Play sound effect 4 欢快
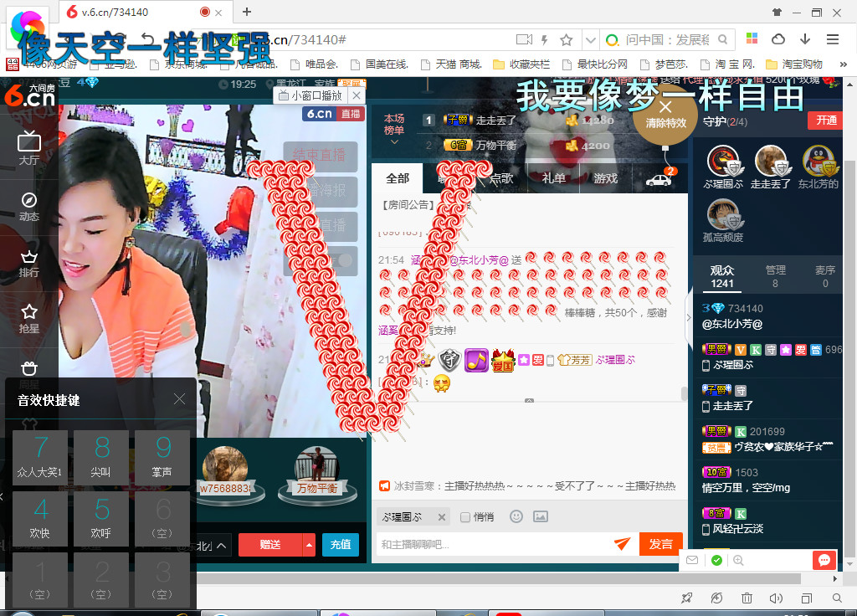 [40, 518]
